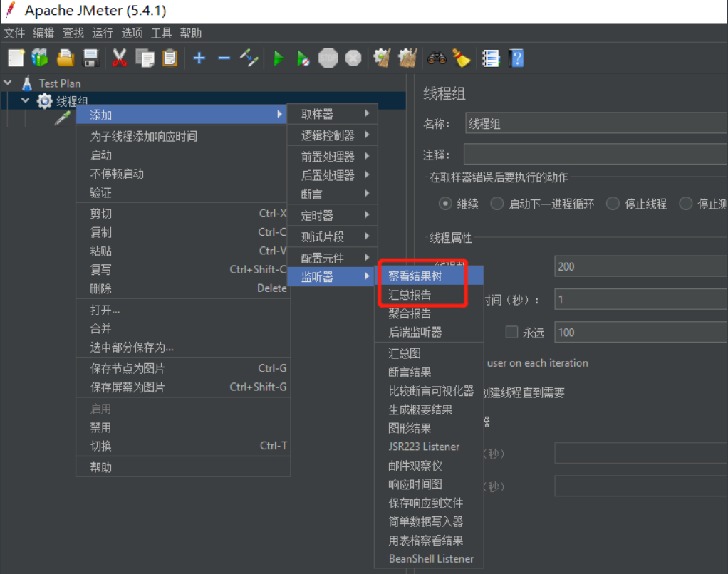The height and width of the screenshot is (574, 728).
Task: Click the Clear all results icon
Action: point(408,58)
